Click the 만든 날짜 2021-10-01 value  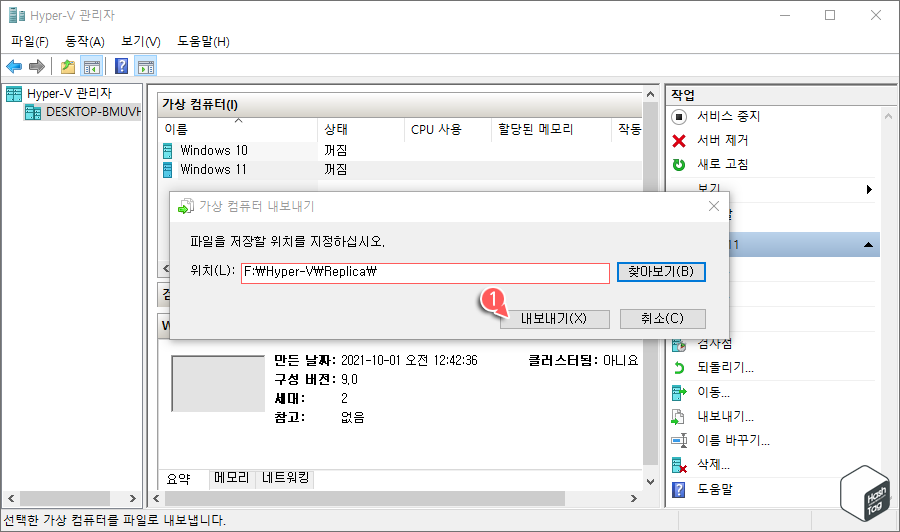[x=409, y=360]
